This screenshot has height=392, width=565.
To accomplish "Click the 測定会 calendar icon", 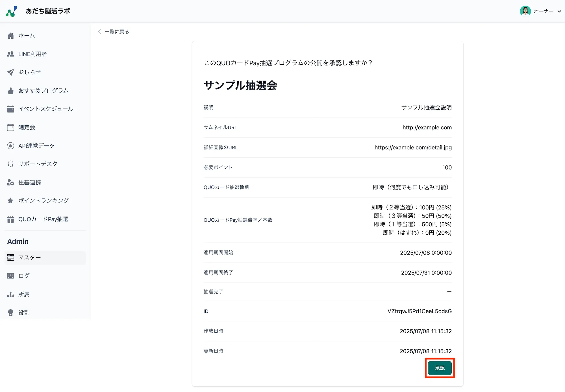I will click(11, 127).
